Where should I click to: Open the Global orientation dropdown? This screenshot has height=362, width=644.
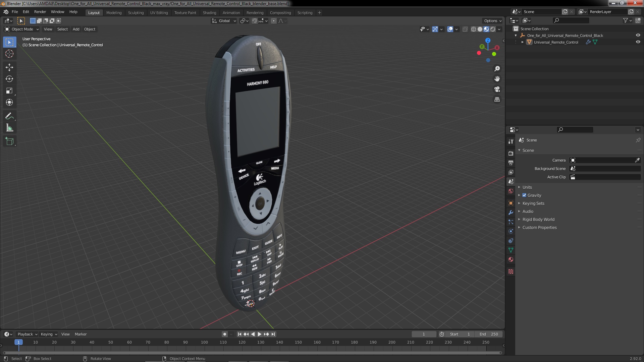click(224, 21)
